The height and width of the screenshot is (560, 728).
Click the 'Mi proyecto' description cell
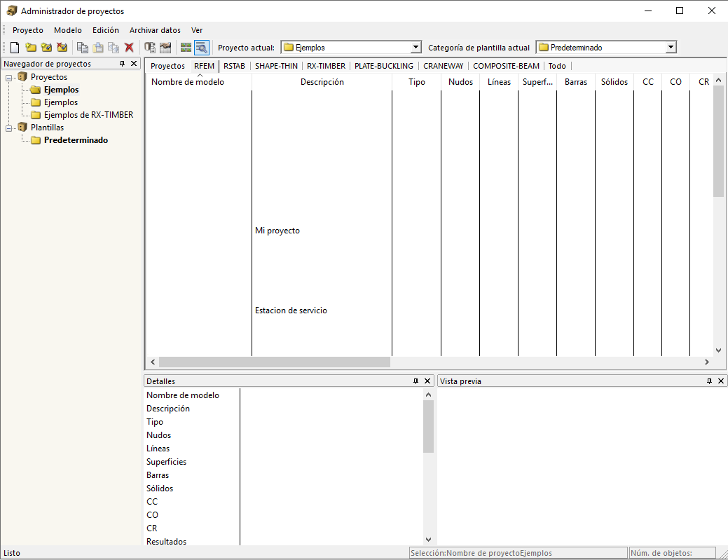322,231
